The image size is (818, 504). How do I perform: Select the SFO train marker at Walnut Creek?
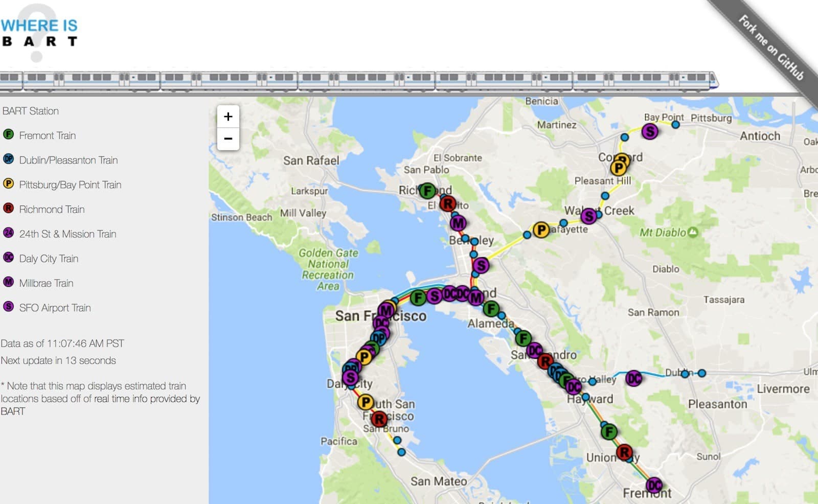click(589, 217)
